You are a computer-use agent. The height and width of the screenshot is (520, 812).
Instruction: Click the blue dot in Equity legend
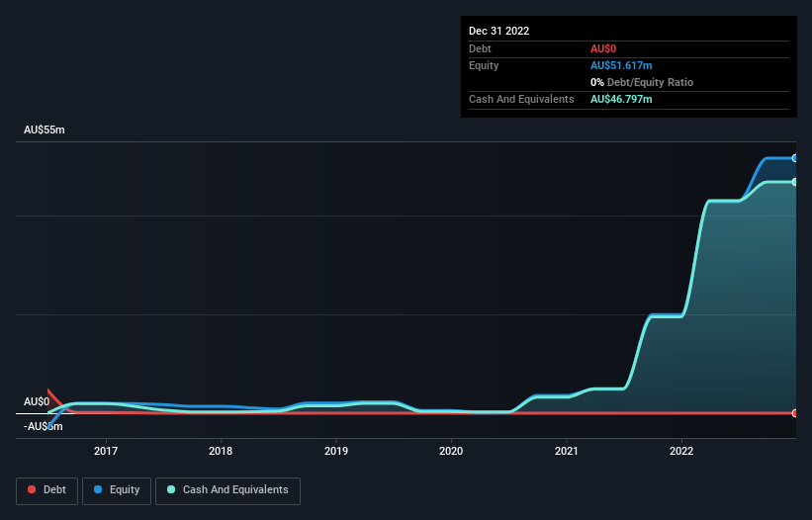pyautogui.click(x=98, y=489)
